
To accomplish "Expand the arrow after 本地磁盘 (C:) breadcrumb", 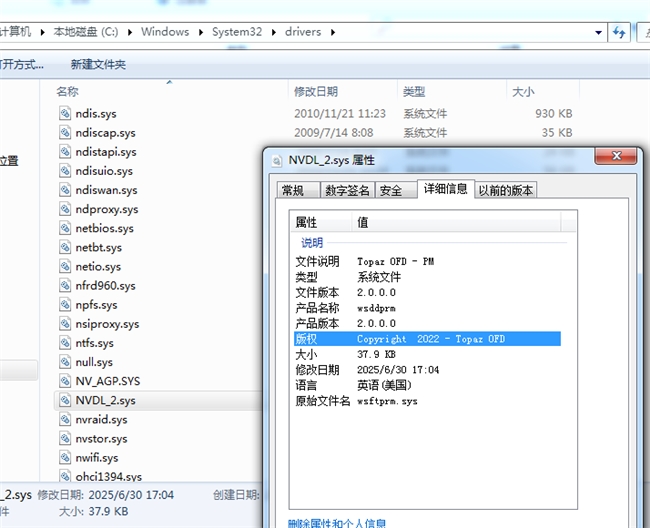I will (x=130, y=32).
